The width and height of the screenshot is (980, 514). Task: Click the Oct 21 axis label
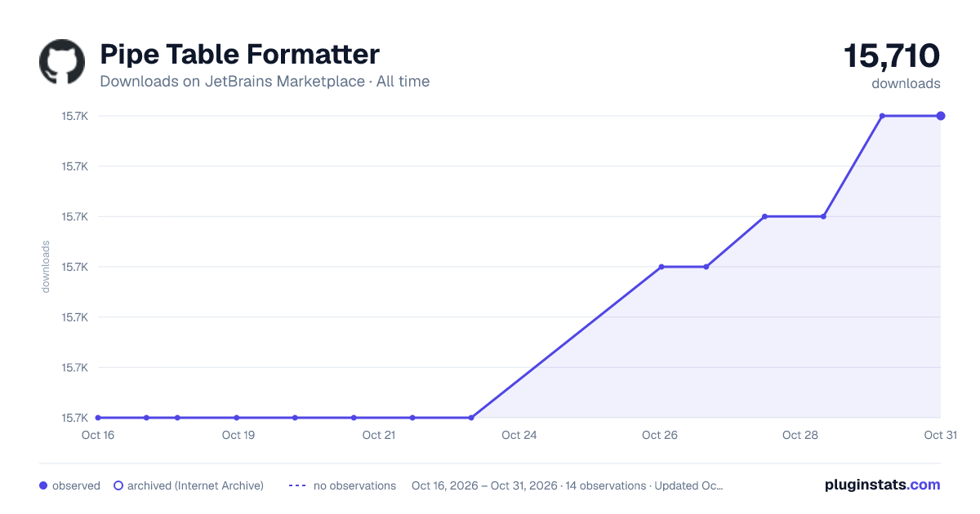click(x=379, y=435)
